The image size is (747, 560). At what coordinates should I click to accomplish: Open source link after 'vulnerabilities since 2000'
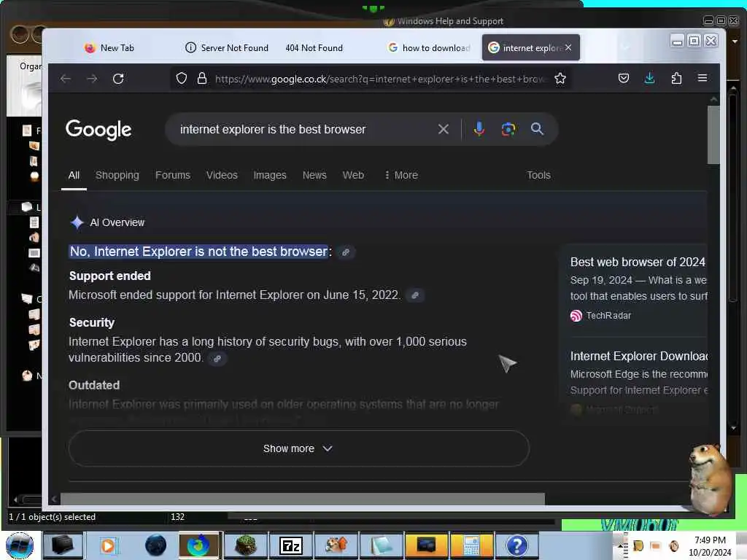tap(217, 359)
